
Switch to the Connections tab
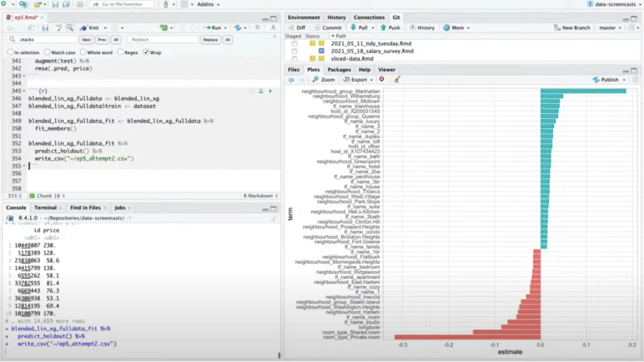369,17
